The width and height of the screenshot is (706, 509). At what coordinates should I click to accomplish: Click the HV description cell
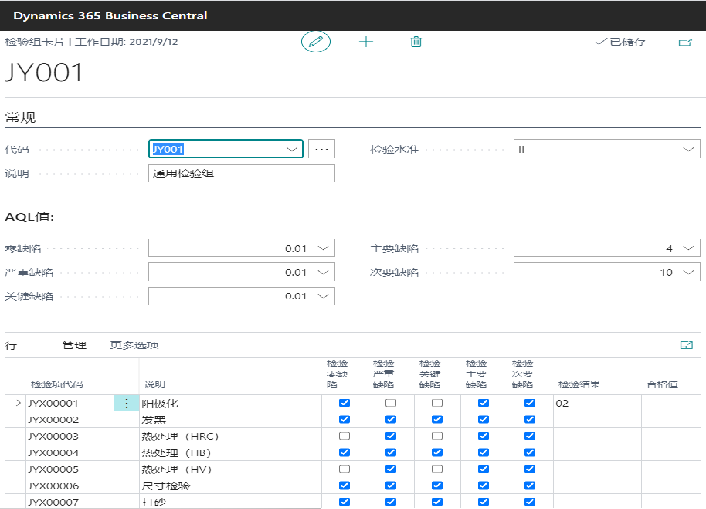click(x=231, y=469)
